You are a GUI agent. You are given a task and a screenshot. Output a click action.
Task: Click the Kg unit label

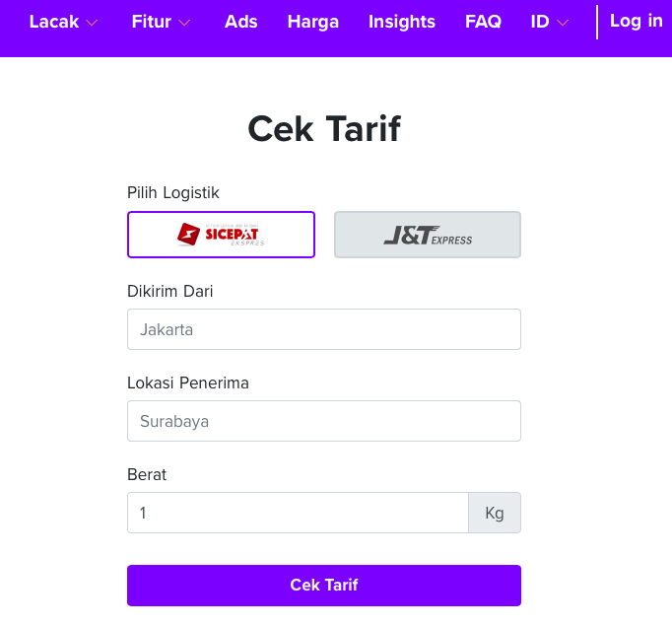(495, 513)
